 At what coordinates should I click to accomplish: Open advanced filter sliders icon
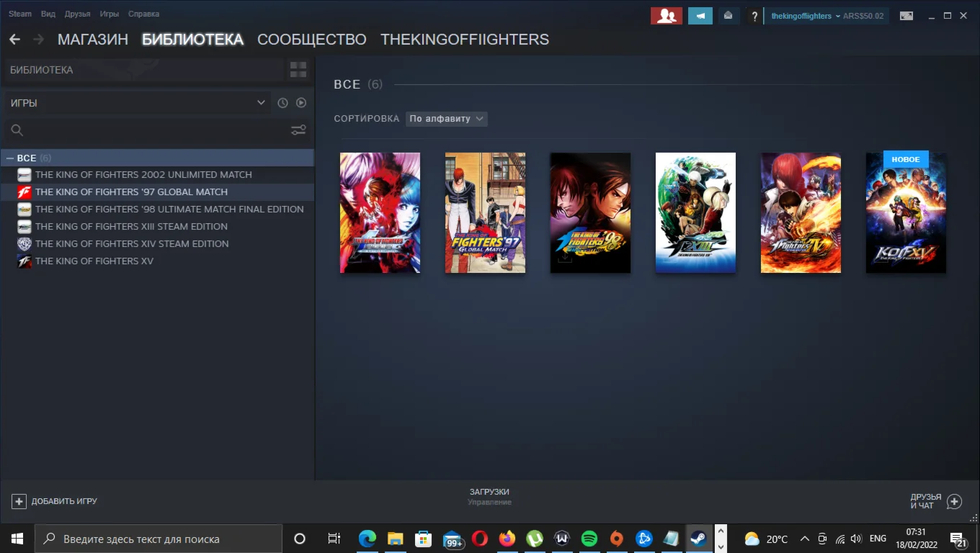coord(298,130)
